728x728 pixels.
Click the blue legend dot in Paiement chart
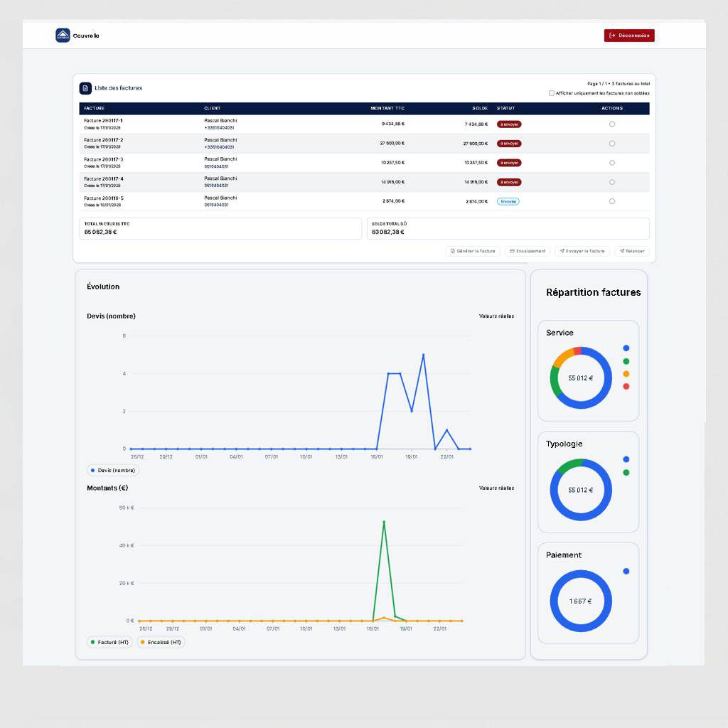626,571
